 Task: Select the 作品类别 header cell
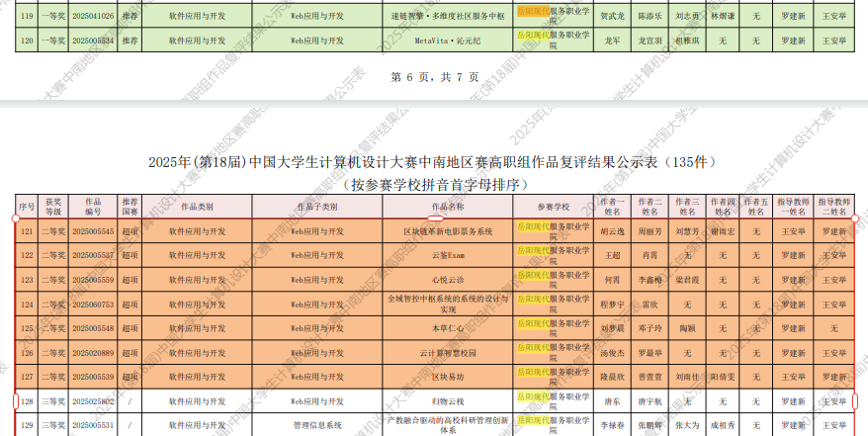pyautogui.click(x=197, y=208)
